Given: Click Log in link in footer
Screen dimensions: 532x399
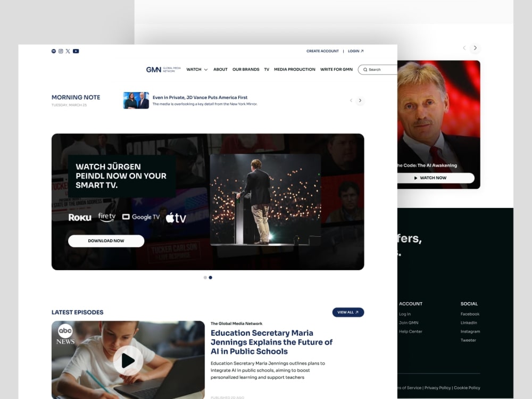Looking at the screenshot, I should (405, 314).
